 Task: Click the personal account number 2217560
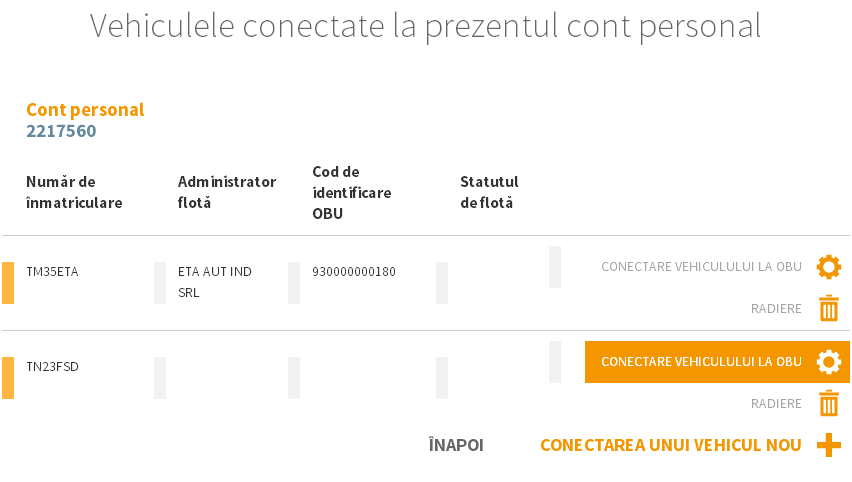[x=61, y=131]
